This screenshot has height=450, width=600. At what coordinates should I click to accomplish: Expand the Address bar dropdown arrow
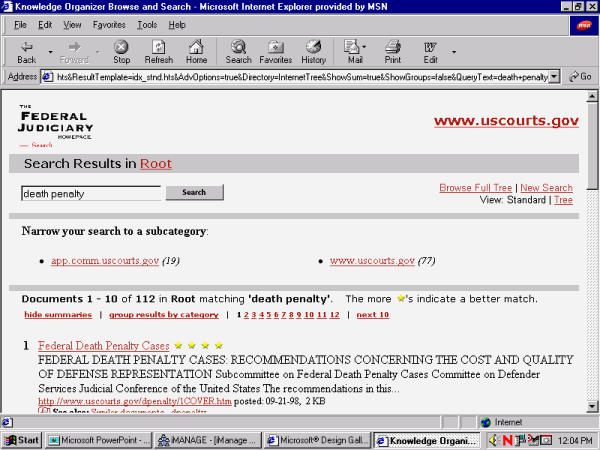[x=557, y=77]
